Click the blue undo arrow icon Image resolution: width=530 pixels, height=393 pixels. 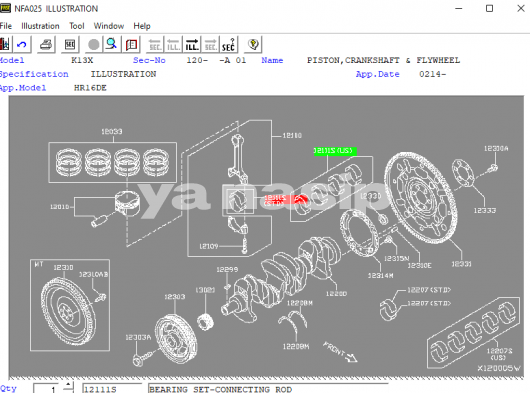(x=22, y=45)
